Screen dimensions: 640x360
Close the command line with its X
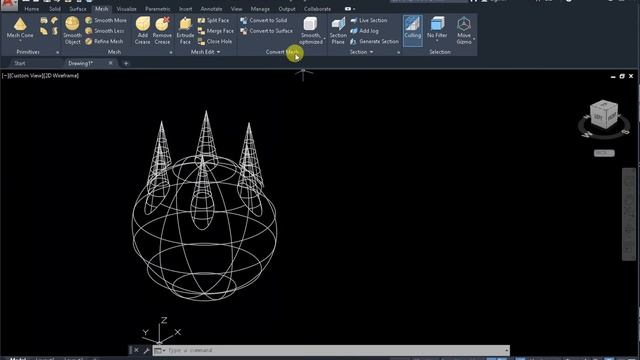[x=136, y=350]
